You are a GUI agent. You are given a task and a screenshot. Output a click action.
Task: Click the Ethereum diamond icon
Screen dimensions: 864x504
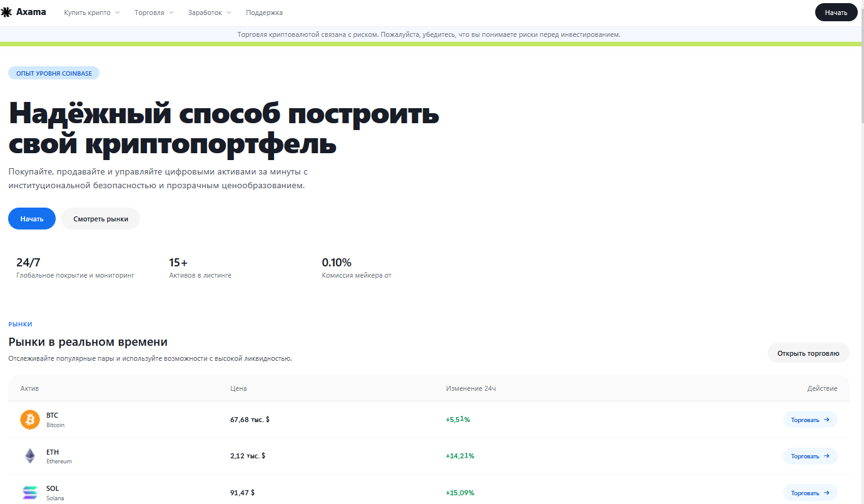pyautogui.click(x=30, y=456)
